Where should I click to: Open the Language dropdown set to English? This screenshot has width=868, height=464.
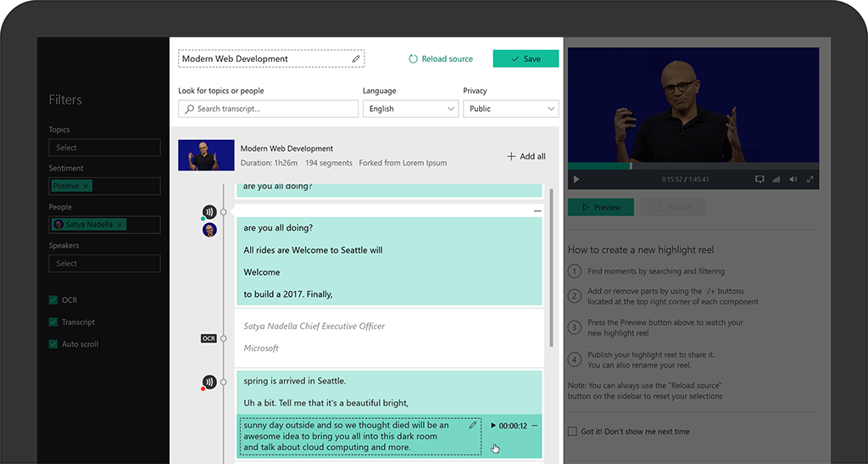[411, 109]
